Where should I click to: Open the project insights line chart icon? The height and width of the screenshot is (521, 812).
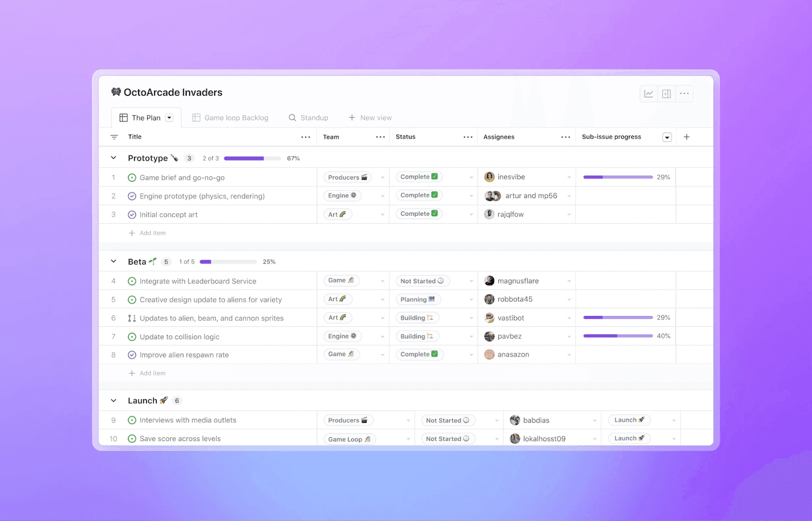tap(648, 93)
